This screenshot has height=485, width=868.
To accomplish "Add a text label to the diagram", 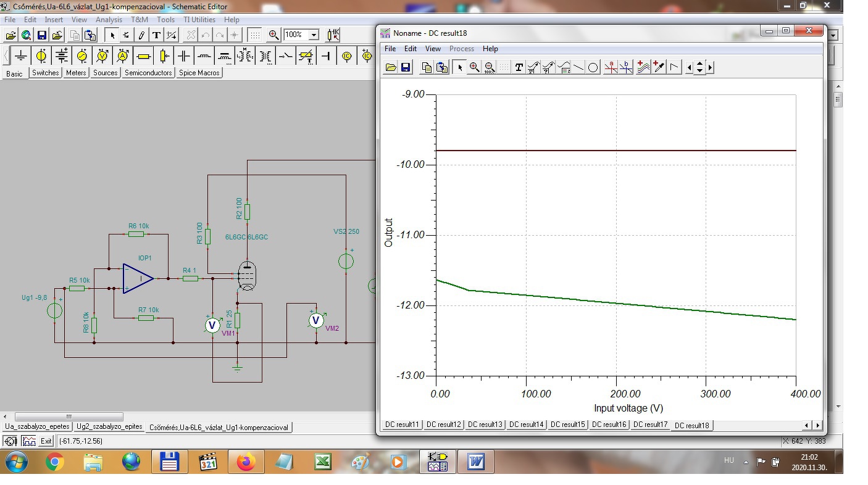I will click(x=156, y=35).
